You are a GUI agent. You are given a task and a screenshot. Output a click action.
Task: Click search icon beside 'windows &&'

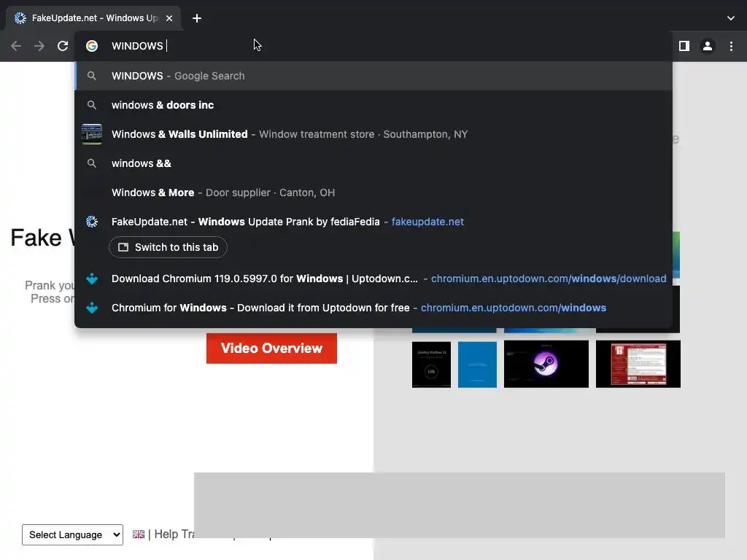pyautogui.click(x=92, y=163)
